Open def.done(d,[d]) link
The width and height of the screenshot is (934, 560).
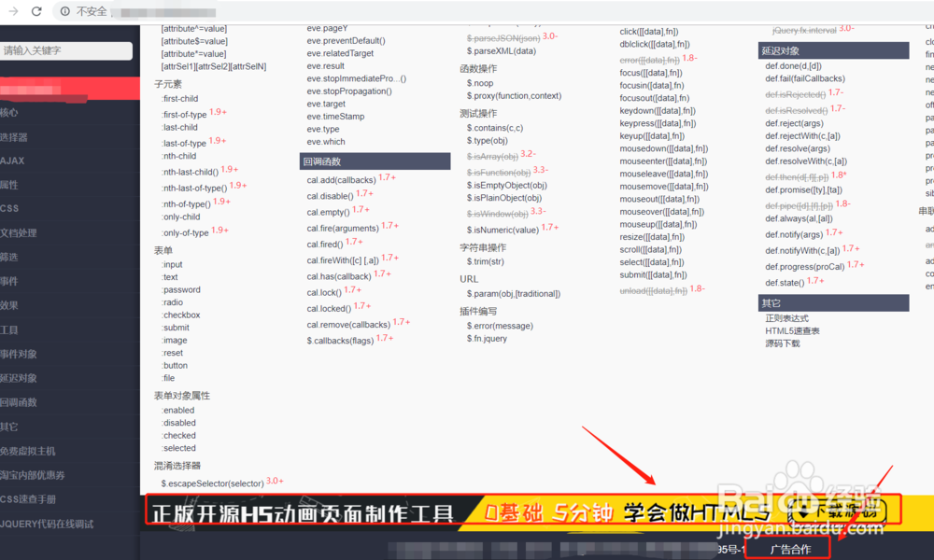[x=793, y=65]
